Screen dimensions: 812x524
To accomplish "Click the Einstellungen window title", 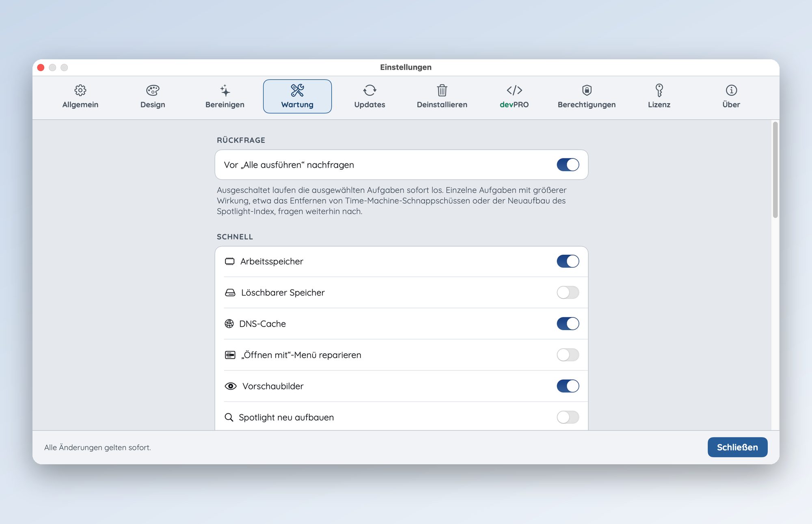I will pos(406,67).
